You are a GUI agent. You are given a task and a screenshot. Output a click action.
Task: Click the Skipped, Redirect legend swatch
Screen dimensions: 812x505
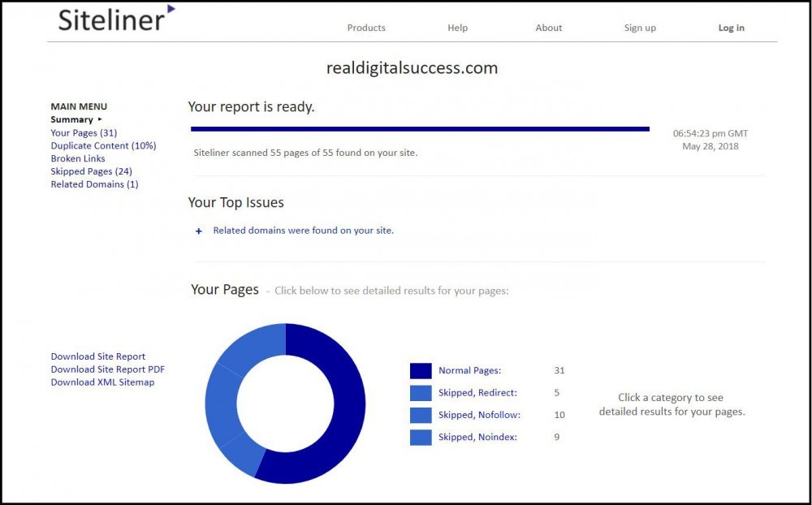click(x=421, y=393)
